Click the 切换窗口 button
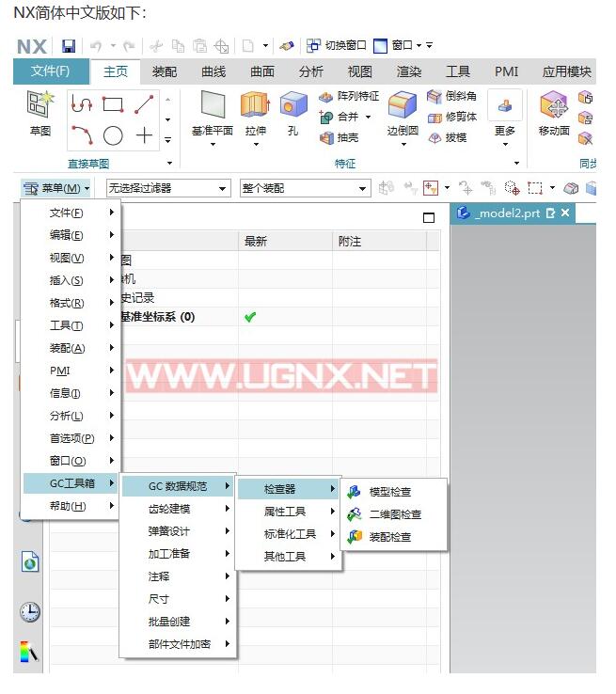The width and height of the screenshot is (616, 694). [x=337, y=45]
